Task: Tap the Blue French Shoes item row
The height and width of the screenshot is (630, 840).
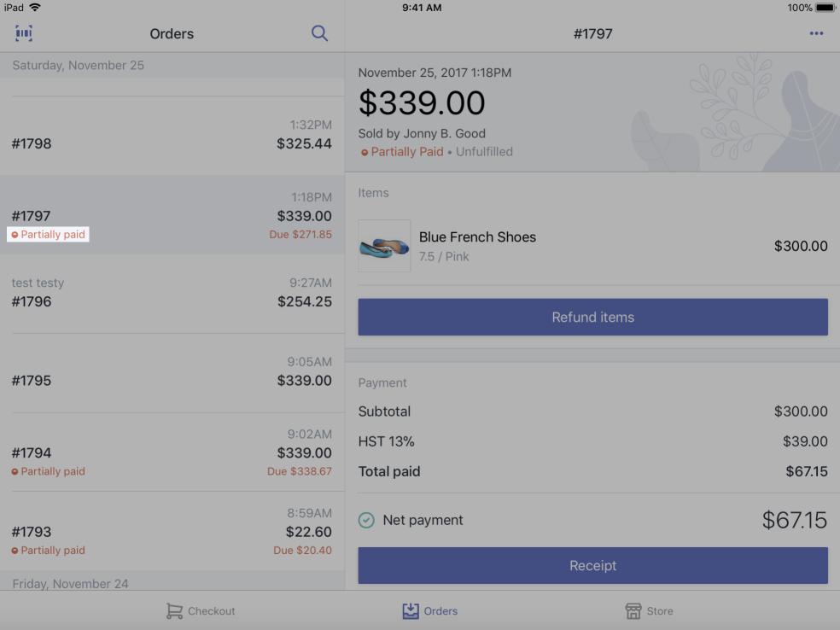Action: tap(592, 246)
